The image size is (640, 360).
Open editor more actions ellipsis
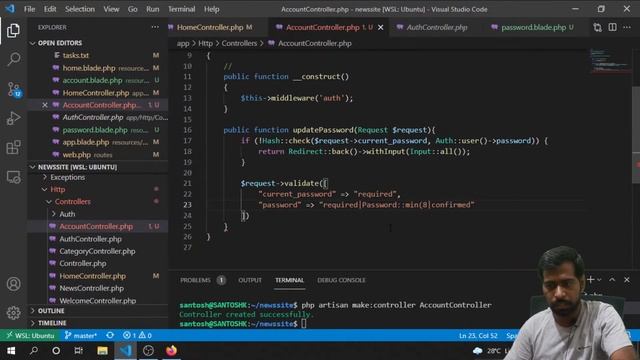pos(627,27)
